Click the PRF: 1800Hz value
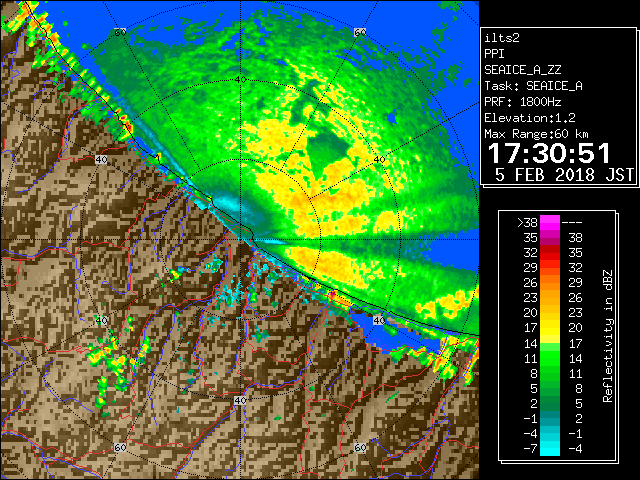The width and height of the screenshot is (640, 480). 522,102
